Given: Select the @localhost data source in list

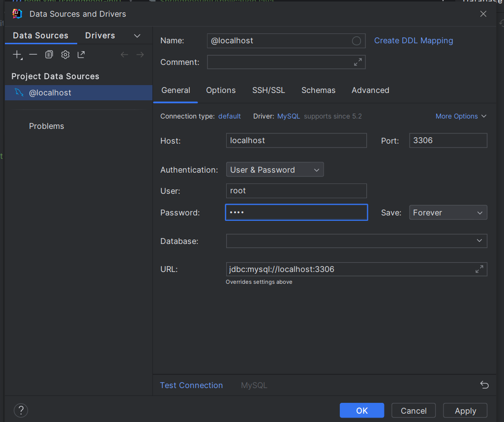Looking at the screenshot, I should 79,92.
